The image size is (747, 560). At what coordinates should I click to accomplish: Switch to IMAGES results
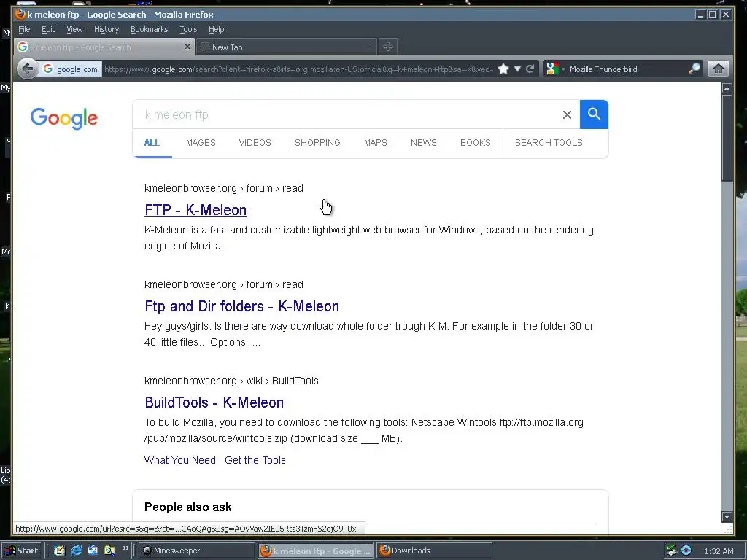tap(200, 142)
